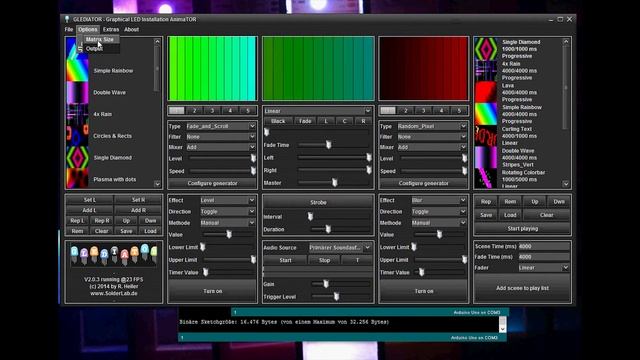The height and width of the screenshot is (360, 640).
Task: Select left generator layer tab 2
Action: pos(194,111)
